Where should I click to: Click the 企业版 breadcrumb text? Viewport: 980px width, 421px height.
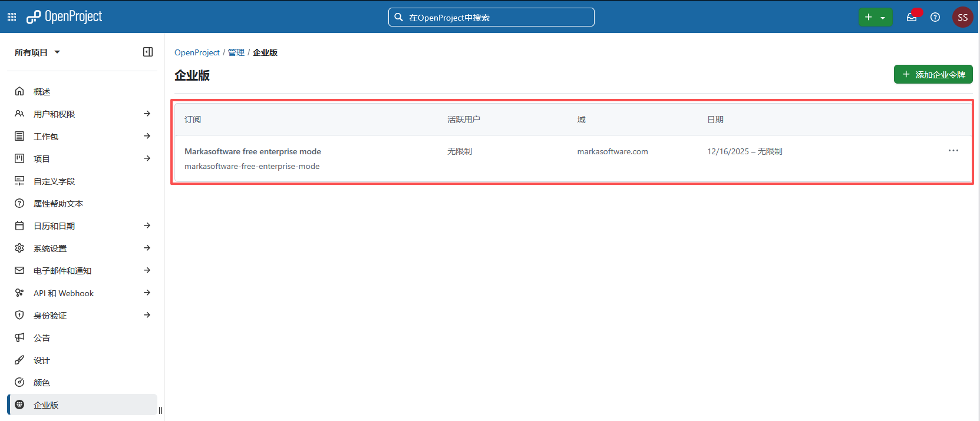click(265, 52)
